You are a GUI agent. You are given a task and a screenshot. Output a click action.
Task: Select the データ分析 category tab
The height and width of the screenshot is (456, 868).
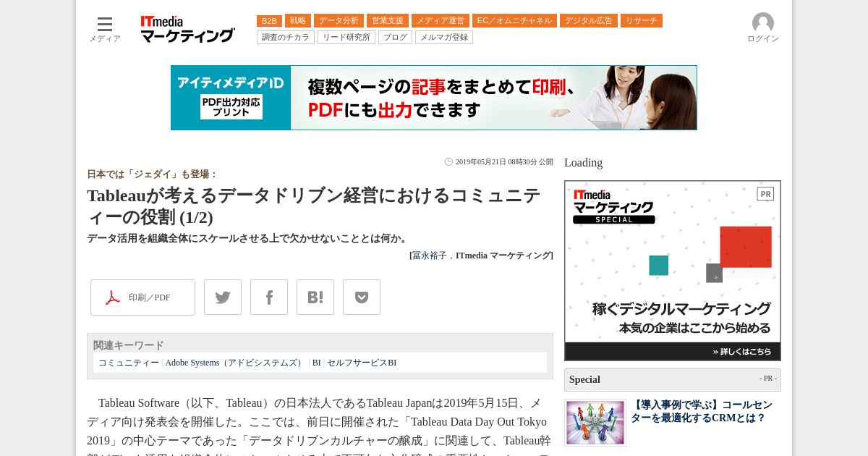(339, 21)
